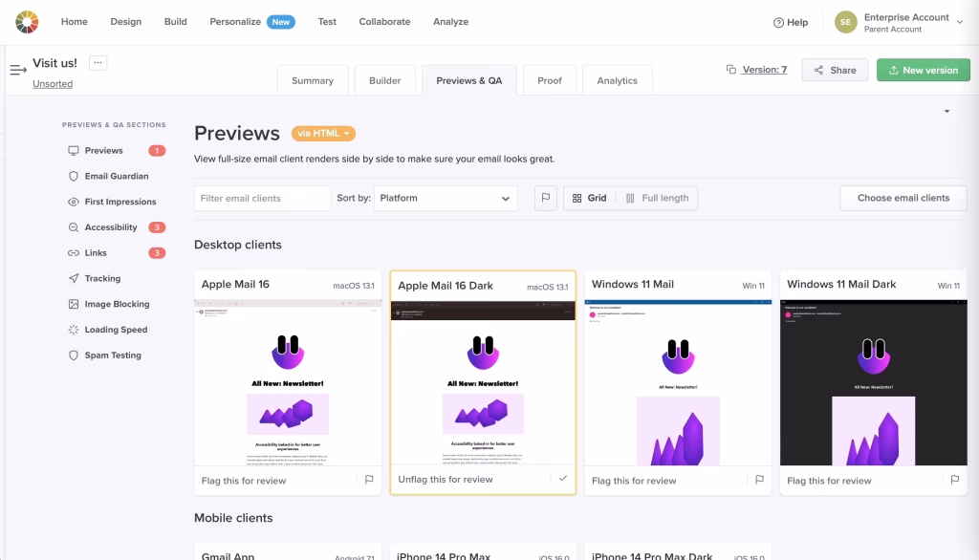
Task: Open the Test menu
Action: (327, 21)
